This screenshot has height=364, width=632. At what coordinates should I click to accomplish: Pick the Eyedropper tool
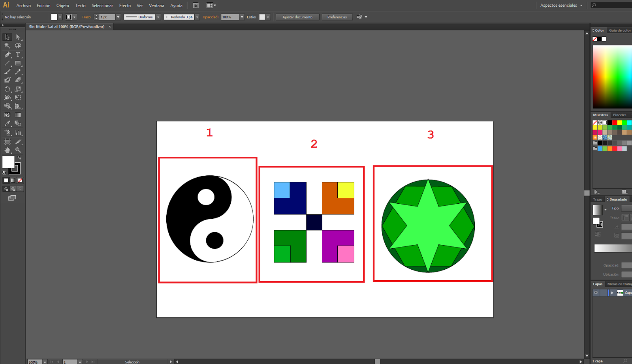point(7,123)
